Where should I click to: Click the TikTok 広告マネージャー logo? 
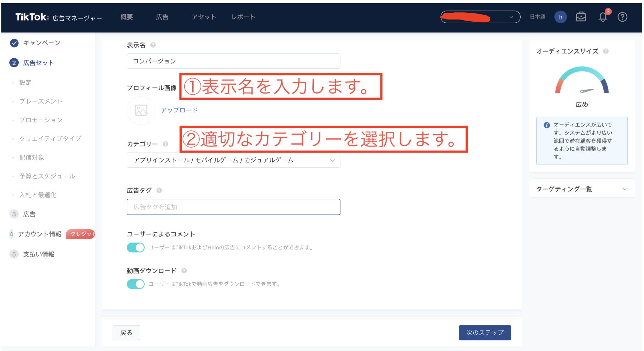tap(59, 17)
